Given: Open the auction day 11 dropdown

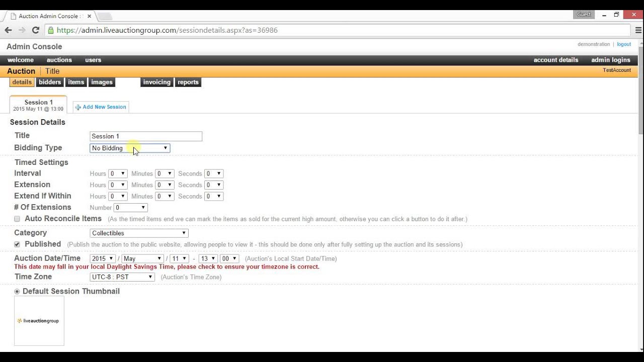Looking at the screenshot, I should click(x=179, y=258).
